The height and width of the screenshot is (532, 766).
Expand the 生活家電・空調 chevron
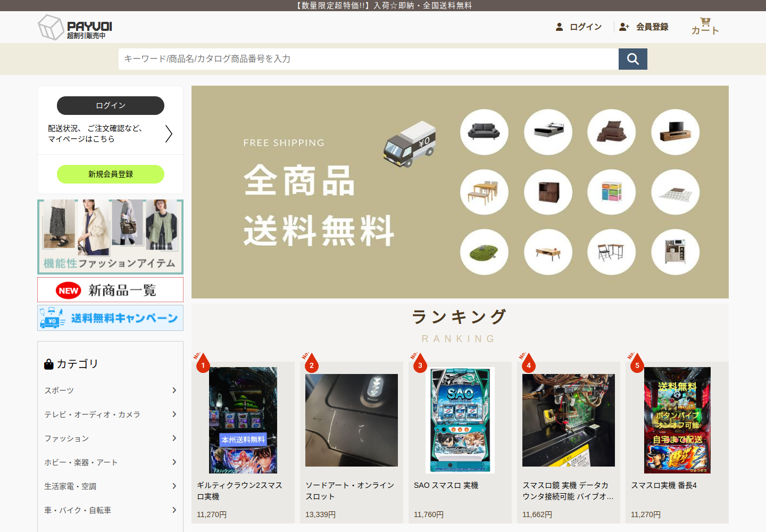click(174, 486)
